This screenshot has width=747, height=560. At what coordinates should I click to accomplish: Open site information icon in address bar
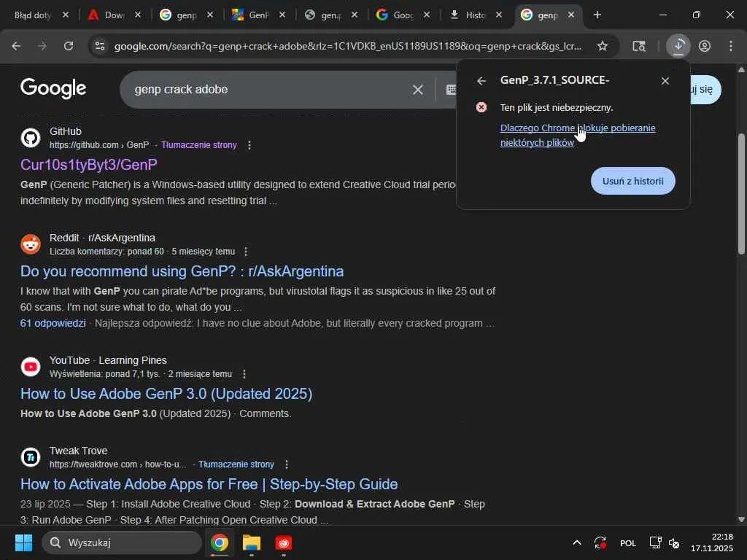tap(99, 46)
